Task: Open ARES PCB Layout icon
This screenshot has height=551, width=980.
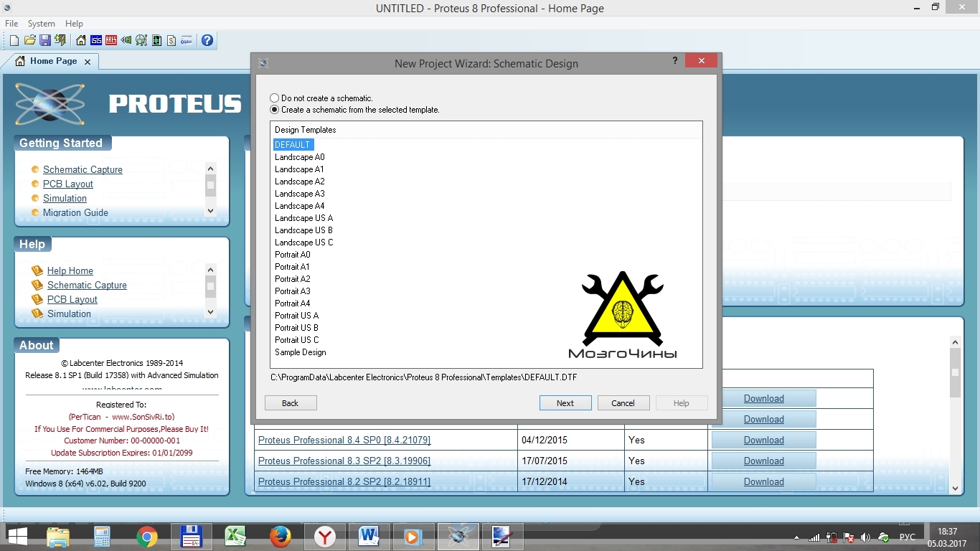Action: coord(111,40)
